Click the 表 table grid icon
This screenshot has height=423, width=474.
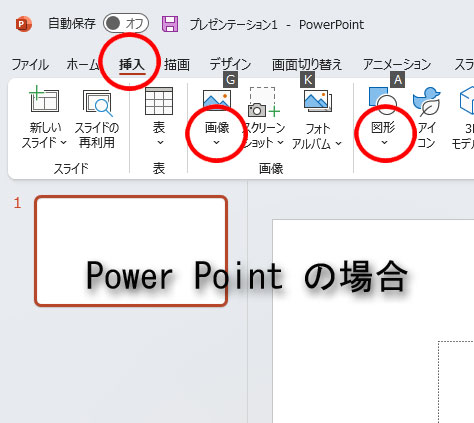click(159, 101)
